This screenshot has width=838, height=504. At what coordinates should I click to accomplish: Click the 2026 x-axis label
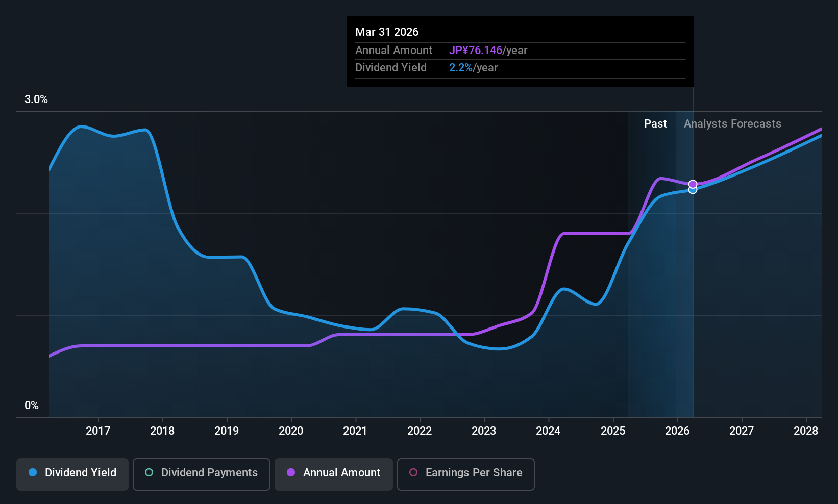[677, 431]
